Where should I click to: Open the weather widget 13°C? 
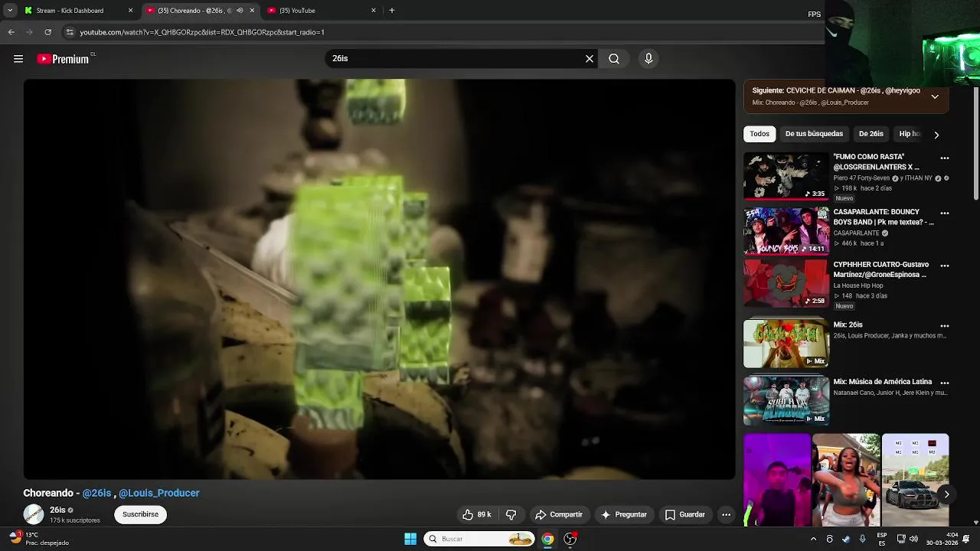coord(40,539)
